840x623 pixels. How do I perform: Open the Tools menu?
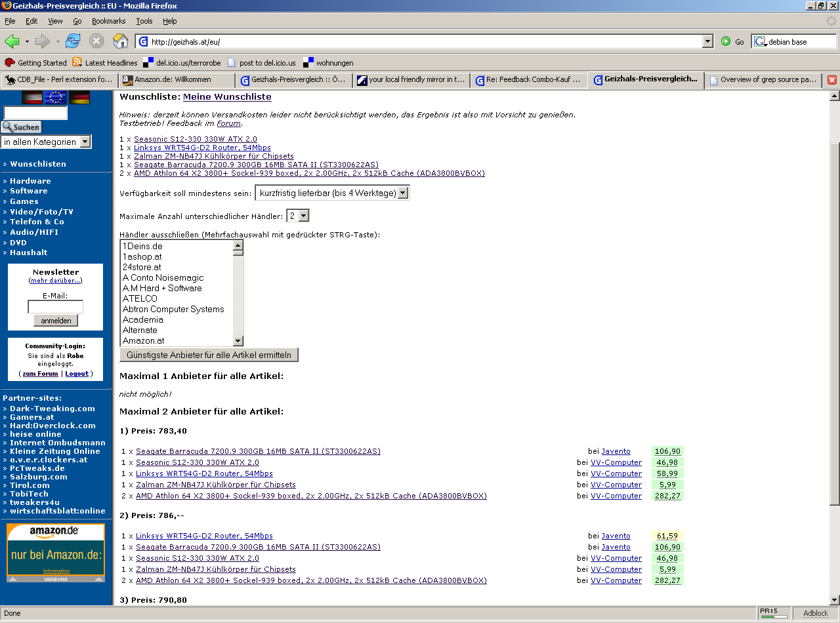144,21
